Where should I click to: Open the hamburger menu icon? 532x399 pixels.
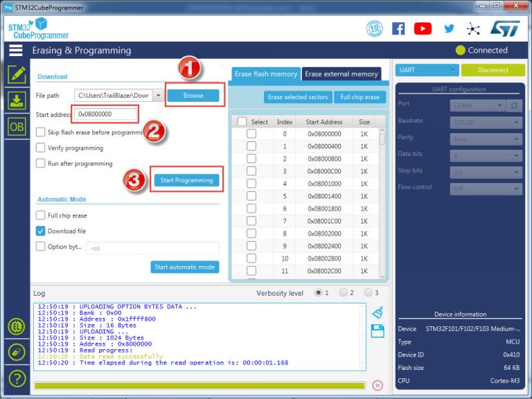tap(15, 51)
